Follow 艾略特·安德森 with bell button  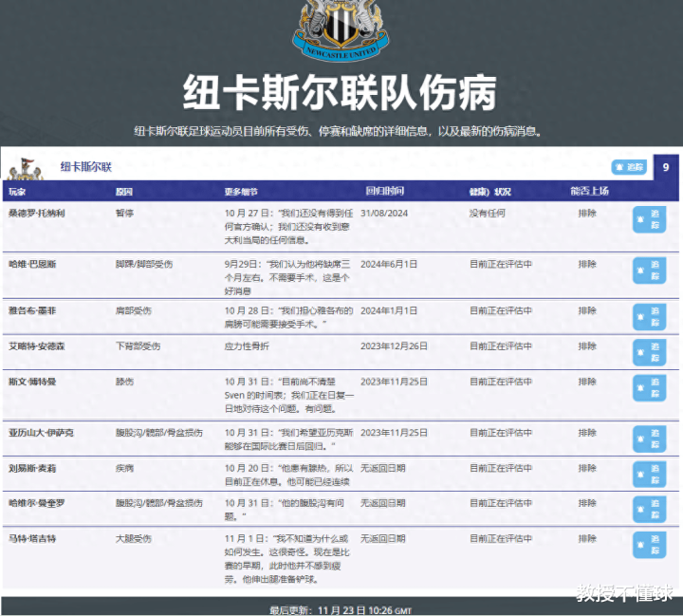(649, 352)
